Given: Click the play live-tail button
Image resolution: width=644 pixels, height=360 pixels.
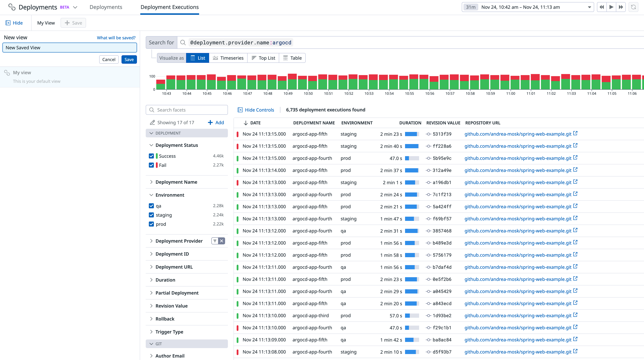Looking at the screenshot, I should point(611,7).
